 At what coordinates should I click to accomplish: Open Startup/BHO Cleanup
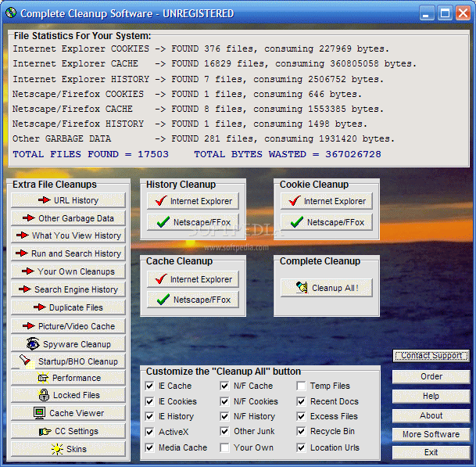click(68, 361)
